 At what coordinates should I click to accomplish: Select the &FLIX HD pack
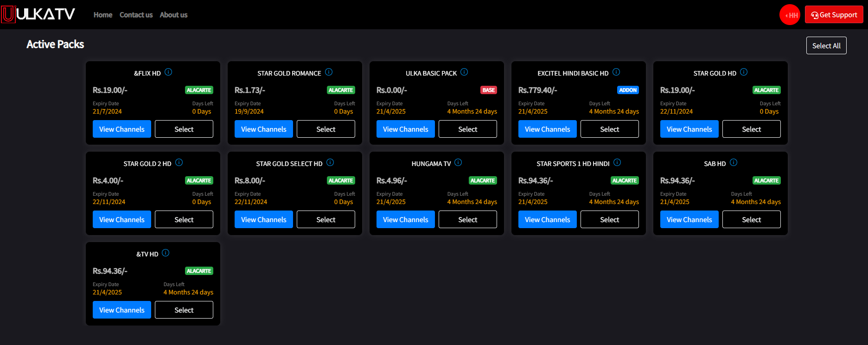[x=184, y=129]
